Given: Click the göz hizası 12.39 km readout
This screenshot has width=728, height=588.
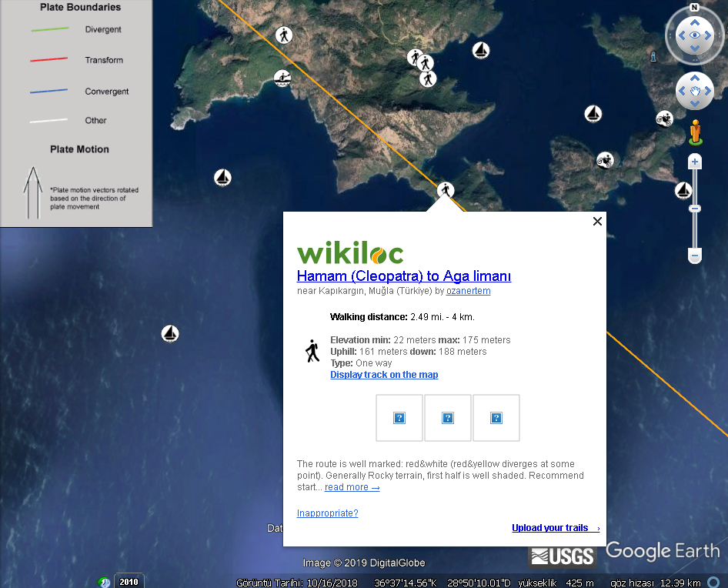Looking at the screenshot, I should pyautogui.click(x=655, y=583).
